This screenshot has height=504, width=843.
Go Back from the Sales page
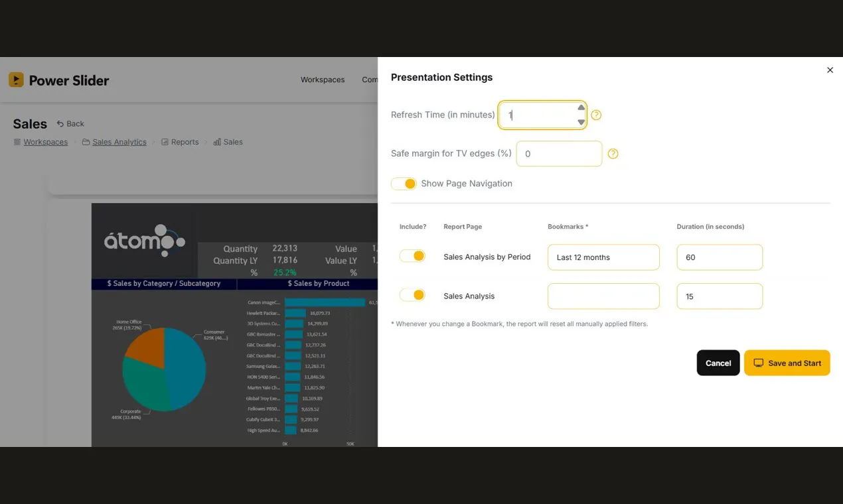click(x=70, y=124)
